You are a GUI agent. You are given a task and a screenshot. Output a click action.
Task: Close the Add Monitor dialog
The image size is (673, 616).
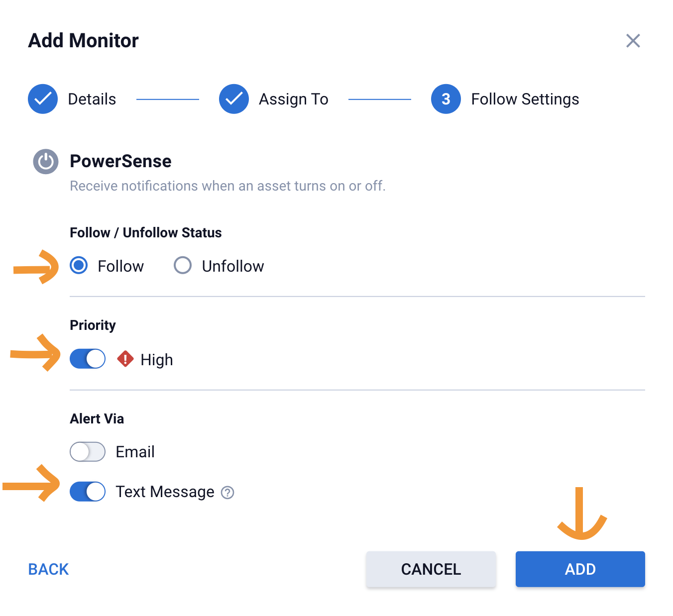point(633,41)
